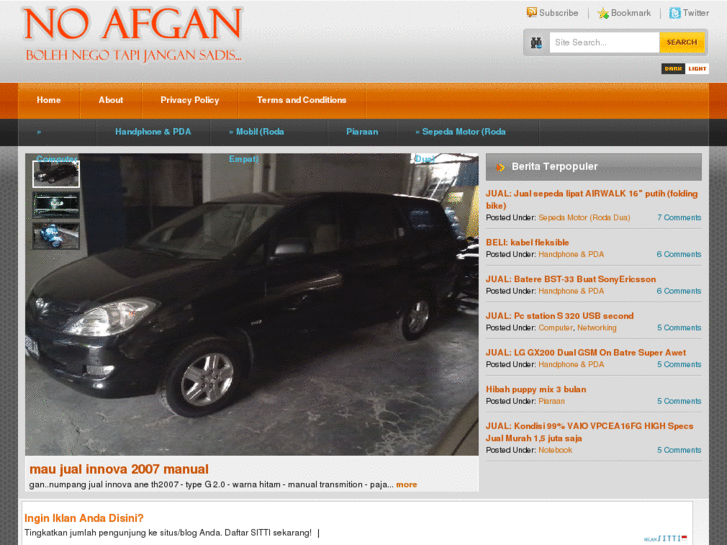Open the Privacy Policy page
This screenshot has width=727, height=545.
click(190, 100)
